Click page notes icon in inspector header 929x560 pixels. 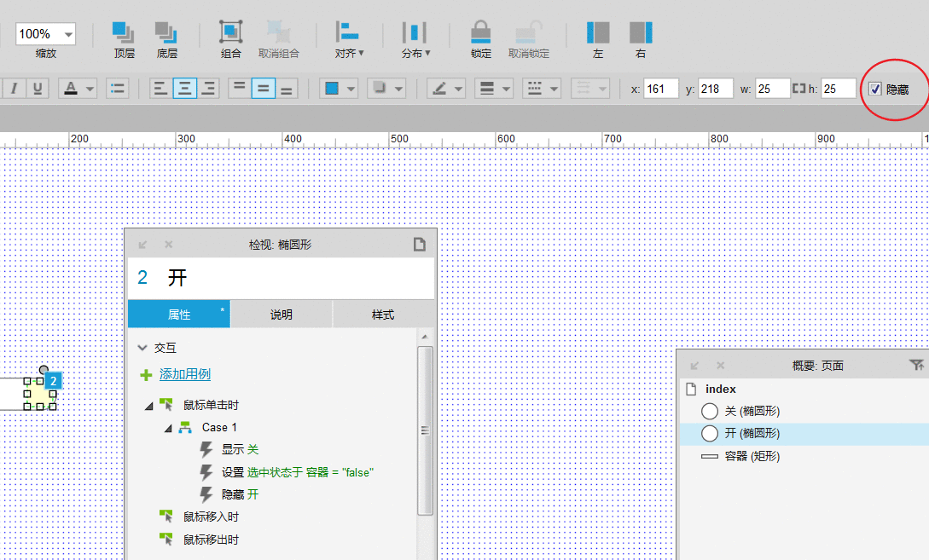pyautogui.click(x=420, y=244)
